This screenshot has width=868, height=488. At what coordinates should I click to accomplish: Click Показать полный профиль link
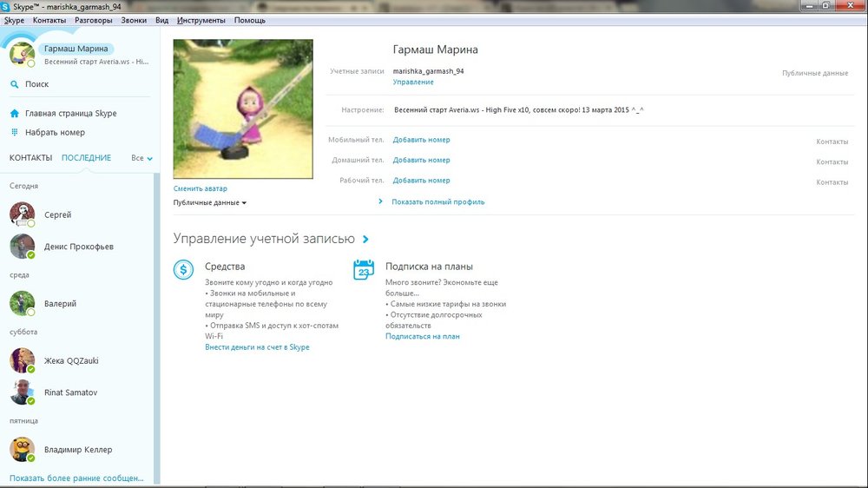pyautogui.click(x=437, y=201)
